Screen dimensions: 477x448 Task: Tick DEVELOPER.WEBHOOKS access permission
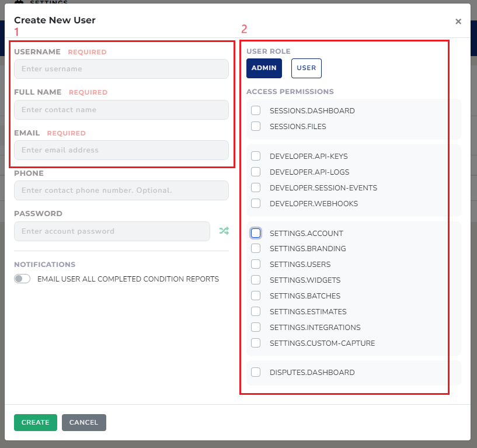pos(256,203)
